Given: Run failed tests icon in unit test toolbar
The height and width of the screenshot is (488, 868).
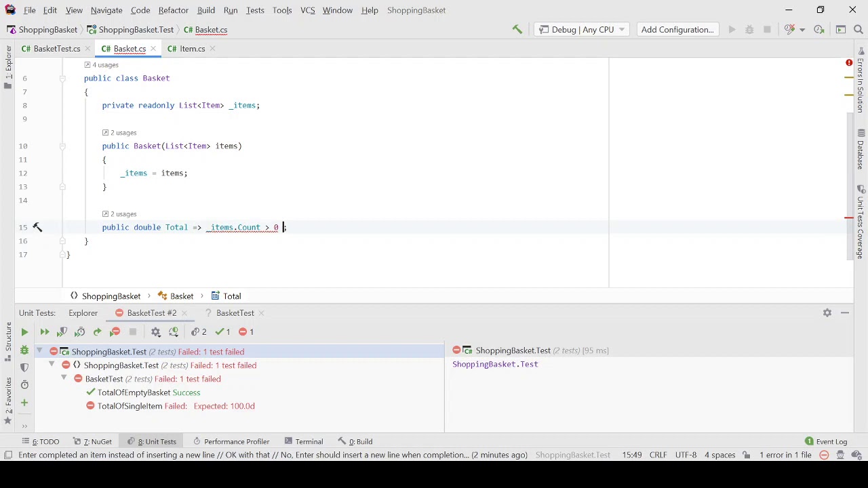Looking at the screenshot, I should coord(115,332).
